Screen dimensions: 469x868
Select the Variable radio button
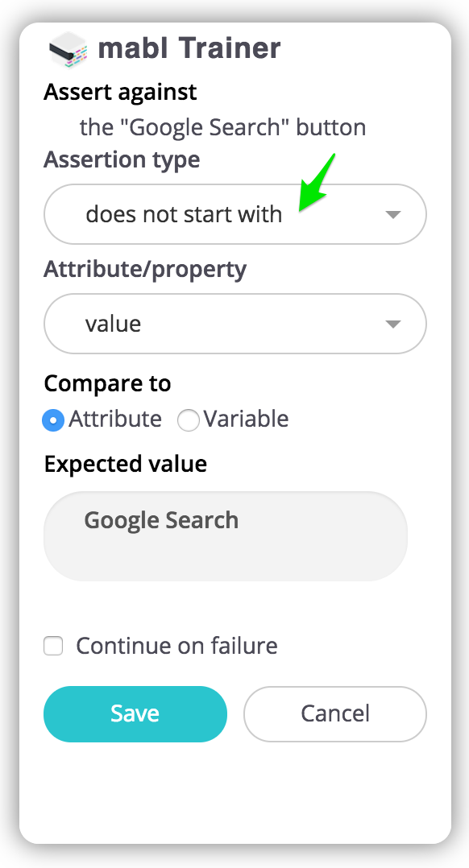click(x=189, y=420)
